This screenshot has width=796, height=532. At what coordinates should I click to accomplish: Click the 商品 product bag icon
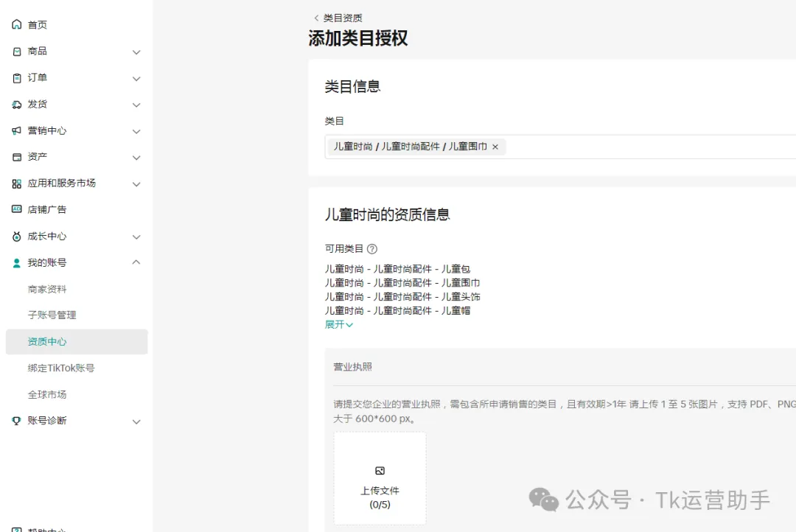coord(17,52)
